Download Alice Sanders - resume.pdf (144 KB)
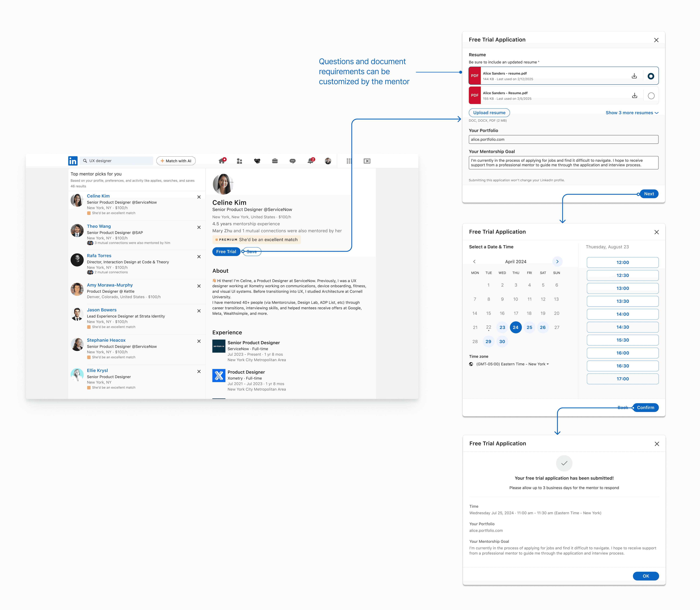The image size is (700, 610). [634, 76]
